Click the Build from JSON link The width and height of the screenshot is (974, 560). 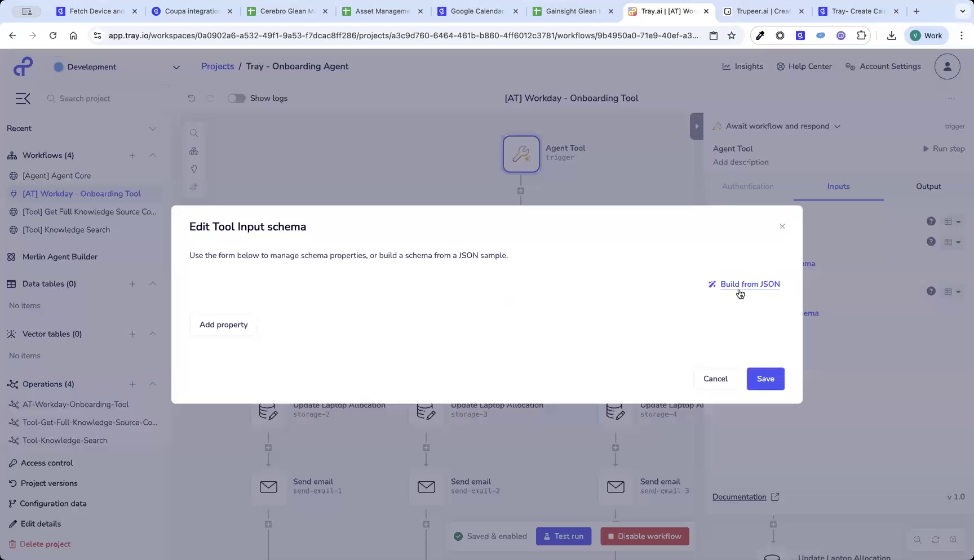click(750, 284)
